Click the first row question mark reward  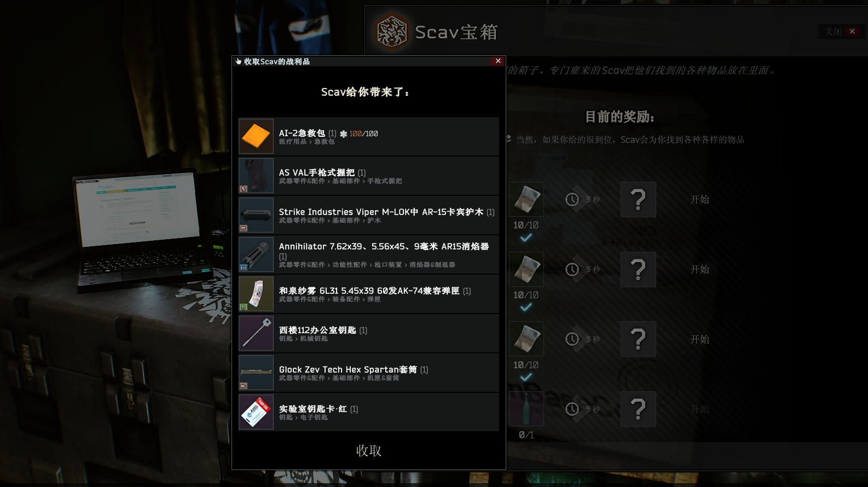[x=638, y=200]
